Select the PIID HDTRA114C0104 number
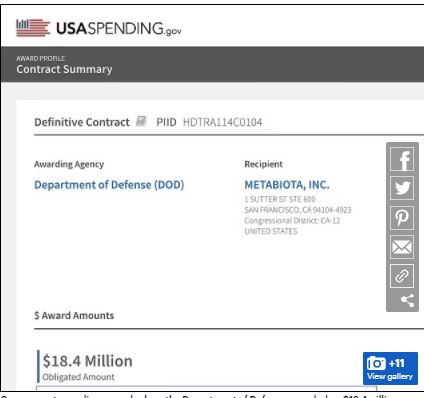This screenshot has width=424, height=398. [222, 122]
